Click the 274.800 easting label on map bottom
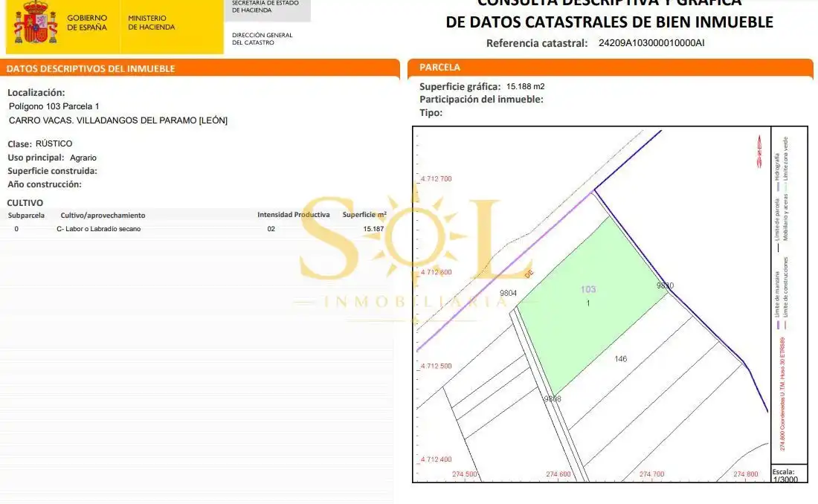818x504 pixels. coord(745,474)
